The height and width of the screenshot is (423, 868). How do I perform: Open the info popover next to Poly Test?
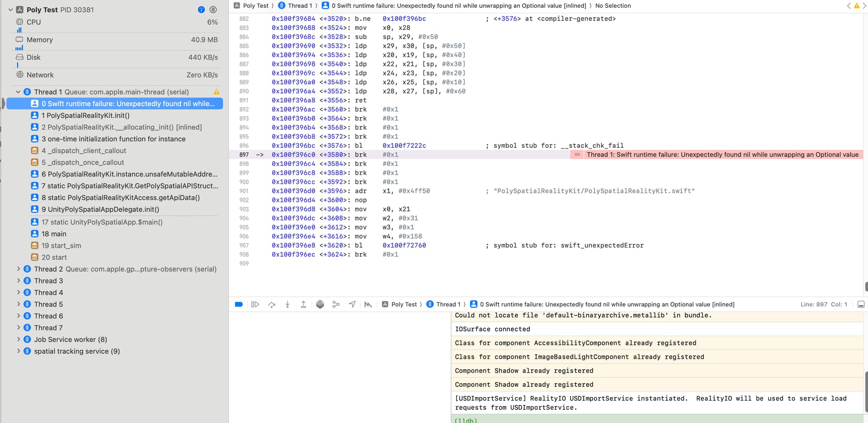click(201, 9)
